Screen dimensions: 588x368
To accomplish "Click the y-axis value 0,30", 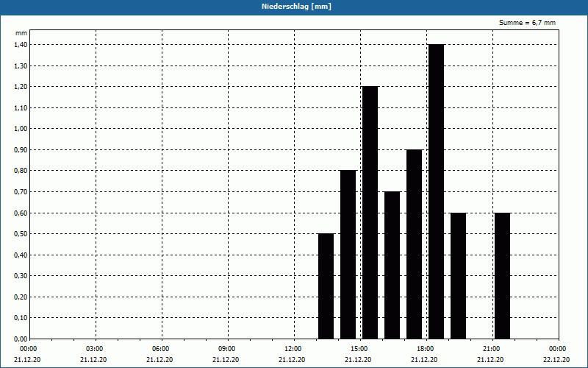I will pyautogui.click(x=21, y=276).
